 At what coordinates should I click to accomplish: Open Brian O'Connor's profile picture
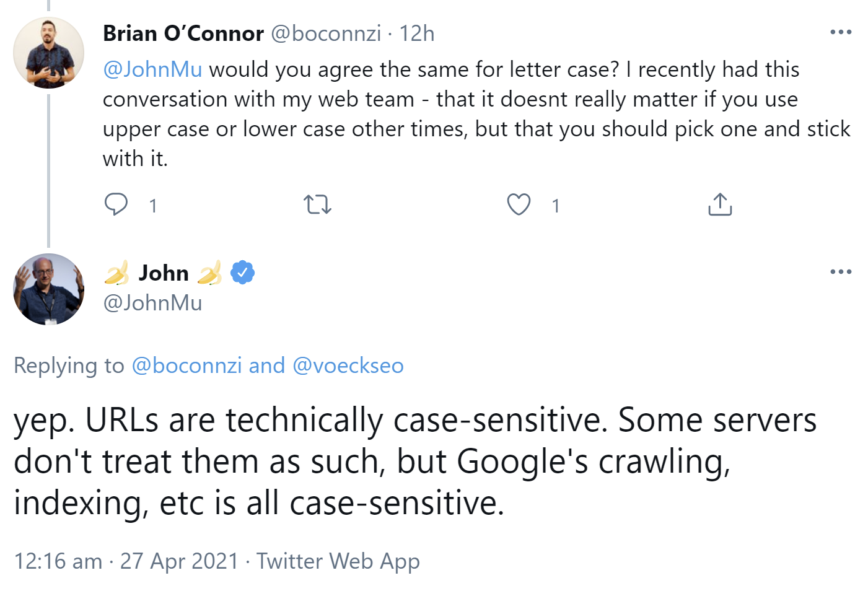coord(48,53)
